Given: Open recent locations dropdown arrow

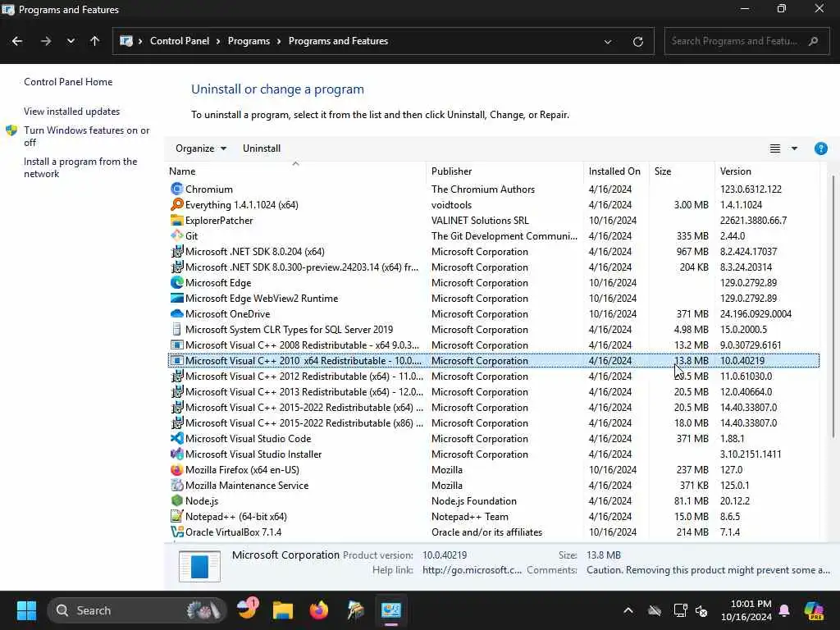Looking at the screenshot, I should 71,41.
